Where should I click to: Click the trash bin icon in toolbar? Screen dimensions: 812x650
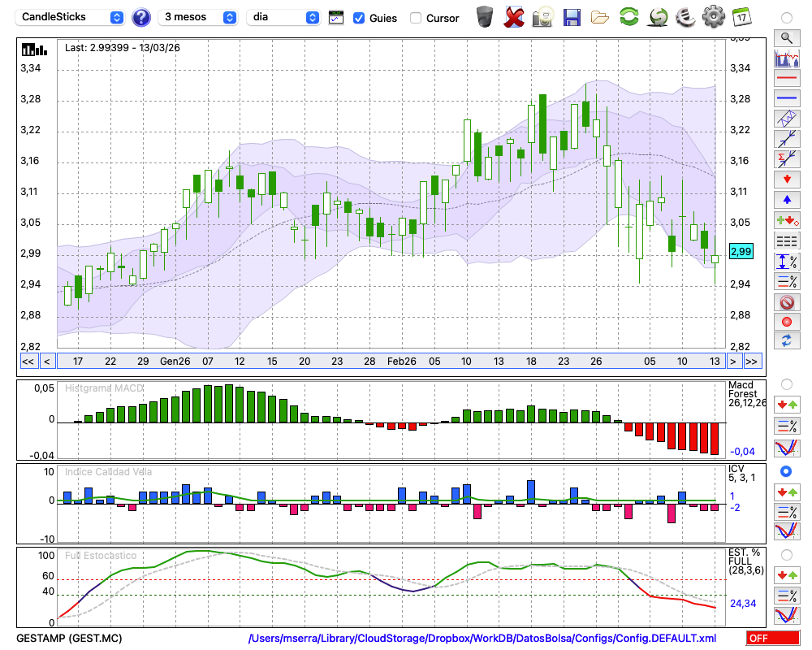pyautogui.click(x=485, y=17)
